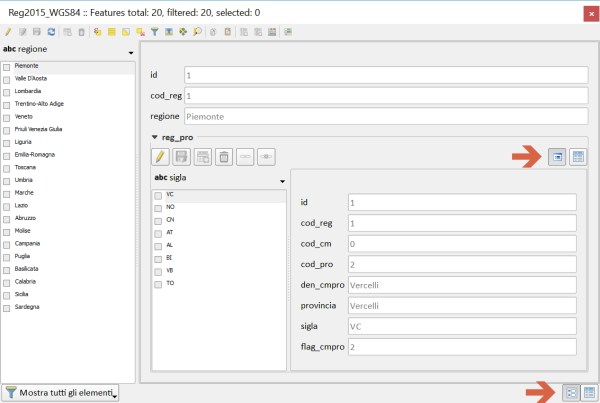Click the filter funnel icon in top toolbar
The width and height of the screenshot is (600, 403).
(154, 31)
